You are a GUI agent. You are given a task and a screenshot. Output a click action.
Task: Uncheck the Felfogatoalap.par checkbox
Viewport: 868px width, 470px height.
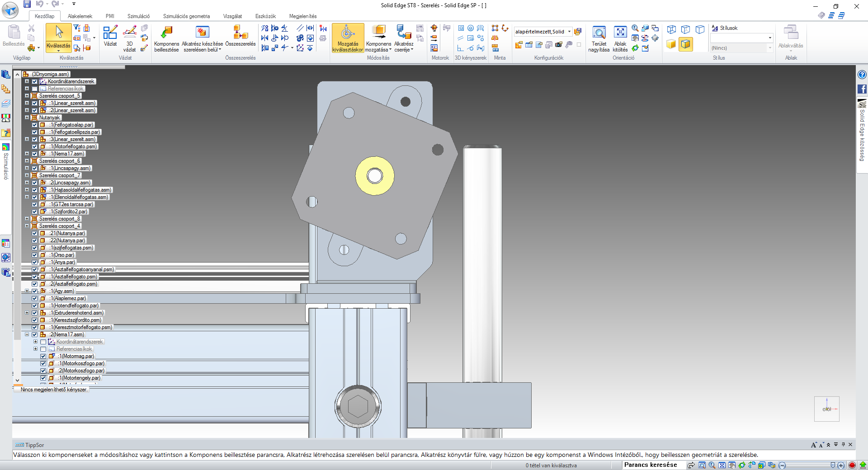click(x=34, y=125)
